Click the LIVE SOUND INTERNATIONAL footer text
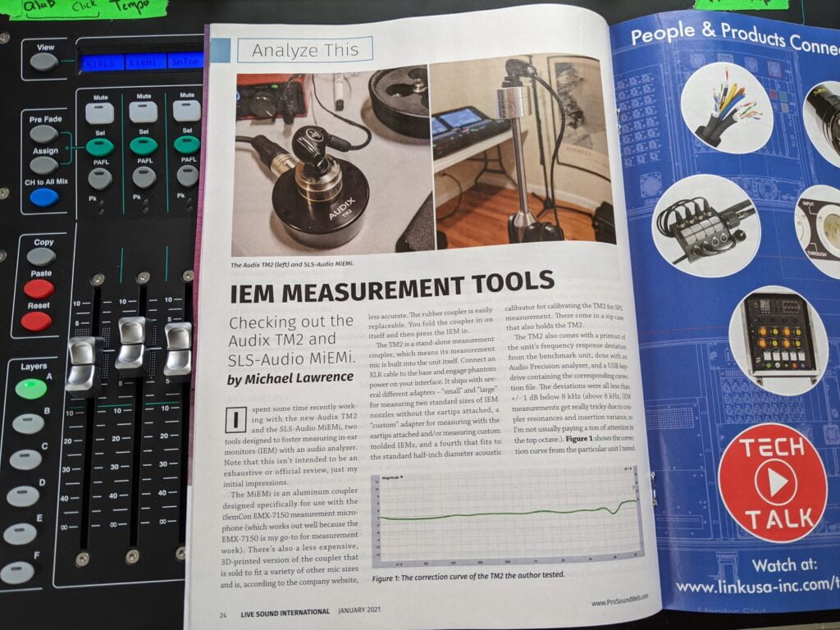840x630 pixels. pyautogui.click(x=285, y=612)
